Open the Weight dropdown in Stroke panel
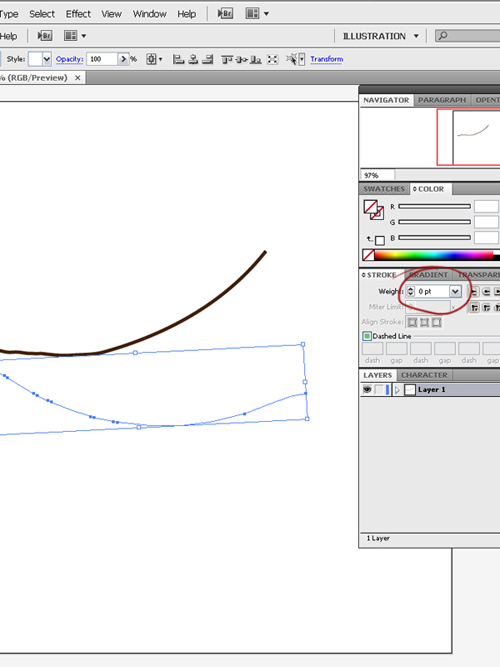The width and height of the screenshot is (500, 667). point(455,291)
